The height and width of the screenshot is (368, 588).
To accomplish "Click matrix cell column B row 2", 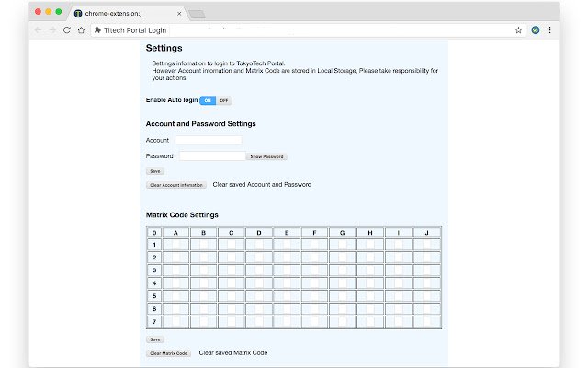I will 204,258.
